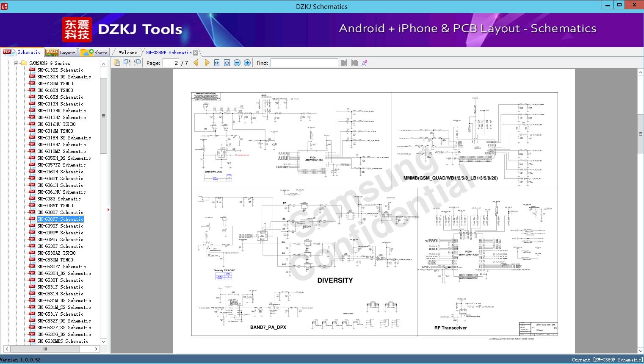Open SM-G390F Schematic in the tree
Image resolution: width=644 pixels, height=364 pixels.
[60, 226]
